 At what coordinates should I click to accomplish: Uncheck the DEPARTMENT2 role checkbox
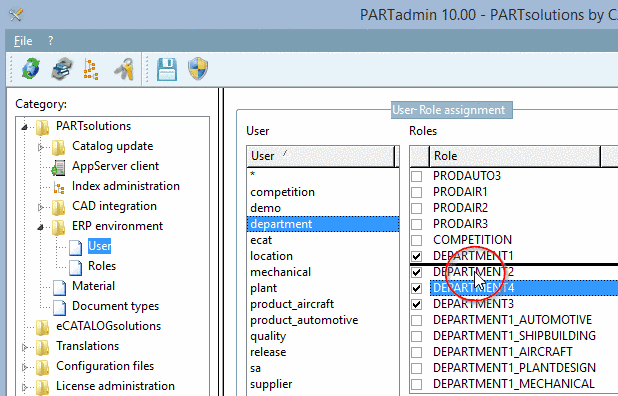(417, 272)
